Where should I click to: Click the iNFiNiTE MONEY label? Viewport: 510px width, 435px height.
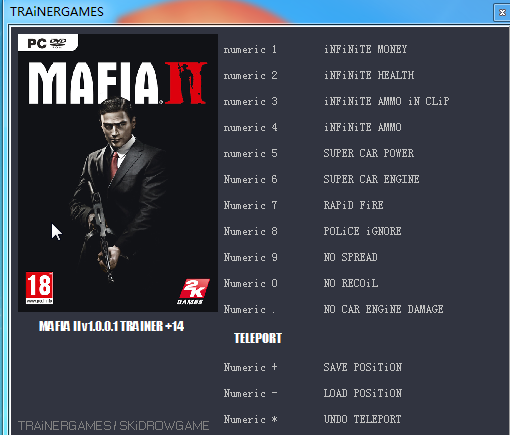(x=365, y=49)
